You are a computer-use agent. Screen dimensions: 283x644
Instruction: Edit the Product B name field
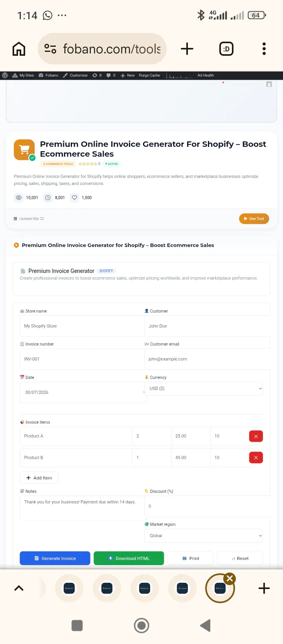point(76,457)
